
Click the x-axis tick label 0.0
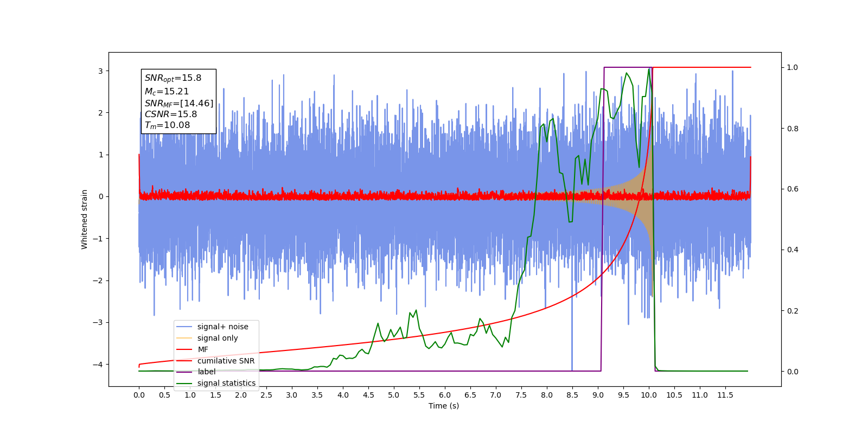click(139, 395)
